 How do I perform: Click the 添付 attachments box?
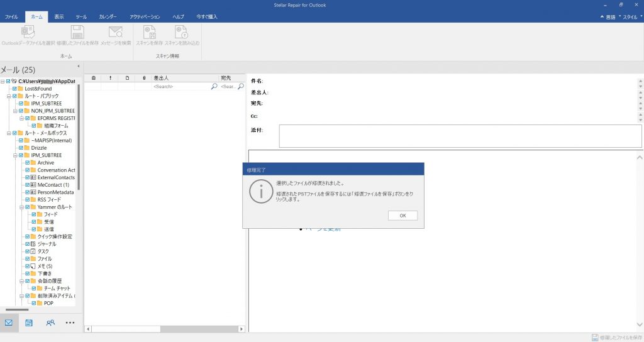[x=460, y=136]
